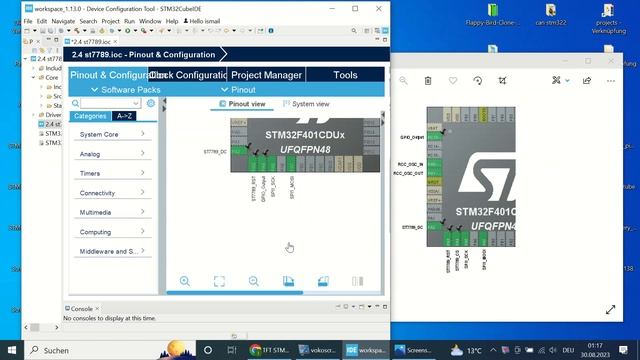Screen dimensions: 640x360
Task: Open the edit tool dropdown arrow in Photos
Action: [567, 81]
